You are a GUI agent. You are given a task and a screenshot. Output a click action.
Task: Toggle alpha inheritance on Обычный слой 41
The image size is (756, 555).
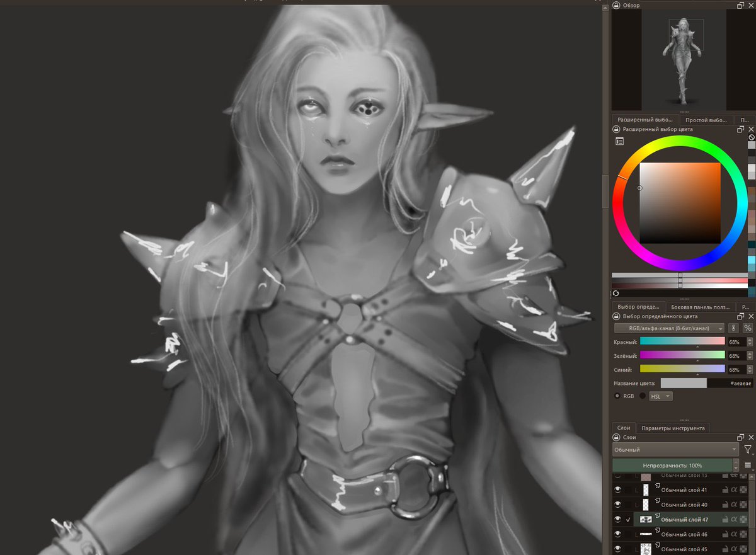(x=735, y=489)
